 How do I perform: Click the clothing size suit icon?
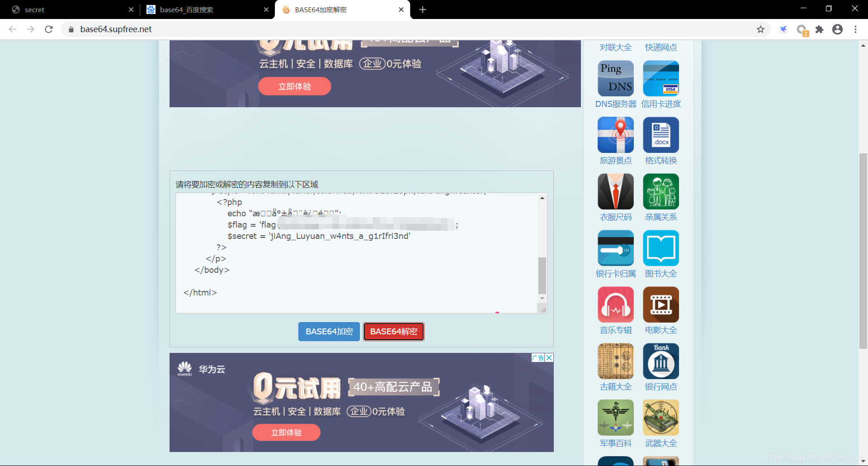615,191
